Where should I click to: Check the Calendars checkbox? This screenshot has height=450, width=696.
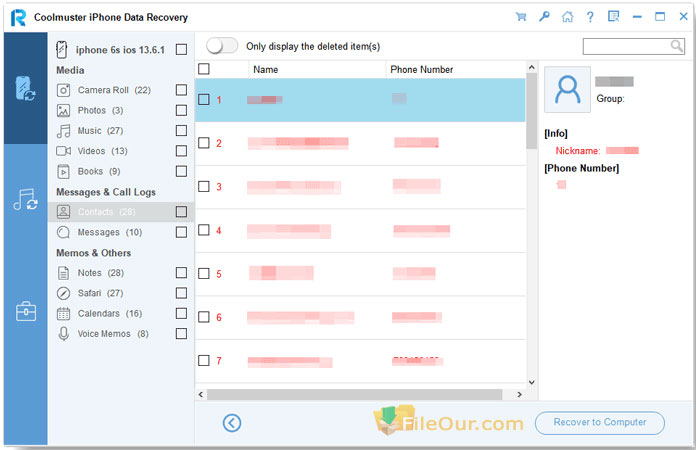181,313
